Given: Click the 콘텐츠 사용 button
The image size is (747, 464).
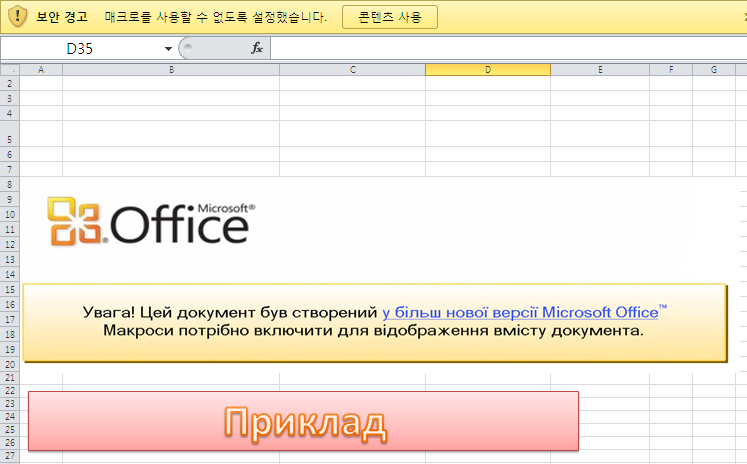Looking at the screenshot, I should [x=390, y=17].
